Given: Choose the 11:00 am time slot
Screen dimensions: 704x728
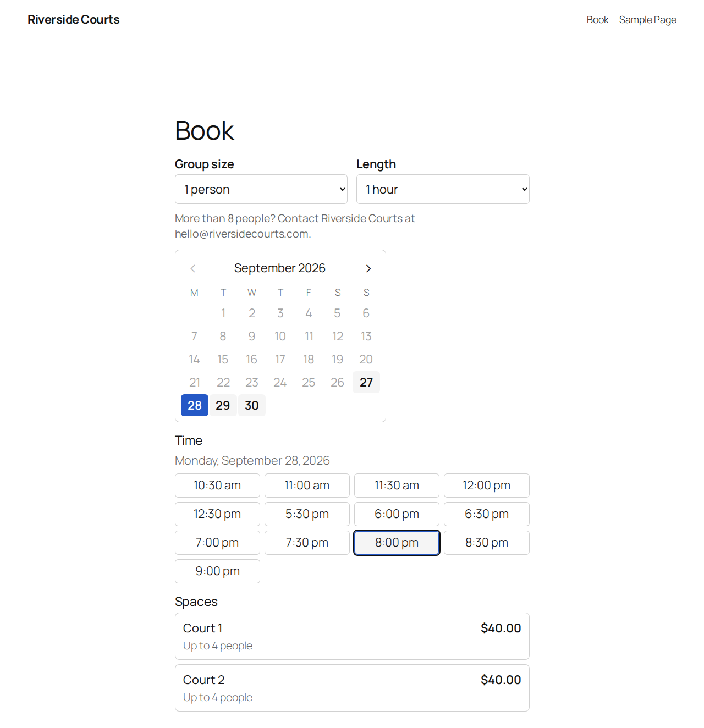Looking at the screenshot, I should pyautogui.click(x=307, y=486).
